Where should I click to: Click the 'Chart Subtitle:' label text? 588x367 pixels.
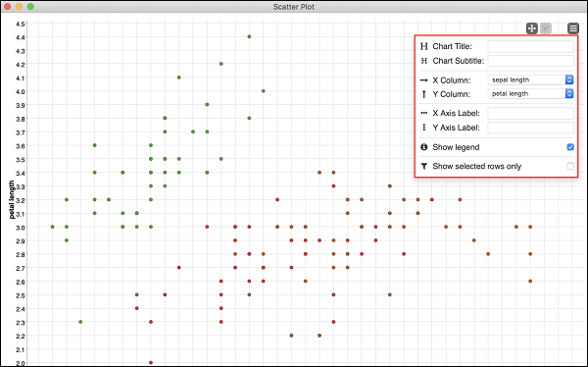pos(459,61)
